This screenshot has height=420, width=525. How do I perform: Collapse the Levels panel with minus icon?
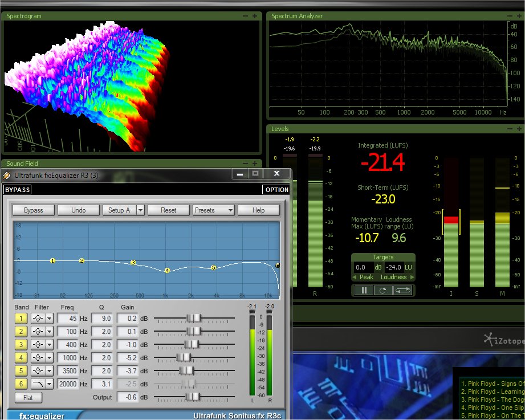tap(510, 129)
